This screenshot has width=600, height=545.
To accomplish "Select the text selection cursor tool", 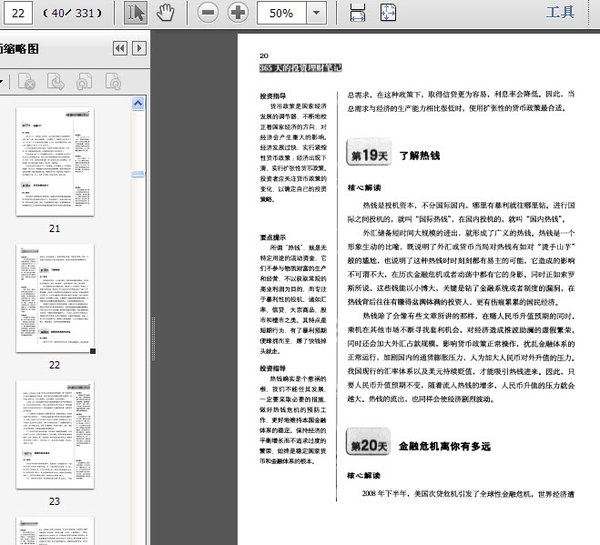I will pyautogui.click(x=136, y=13).
